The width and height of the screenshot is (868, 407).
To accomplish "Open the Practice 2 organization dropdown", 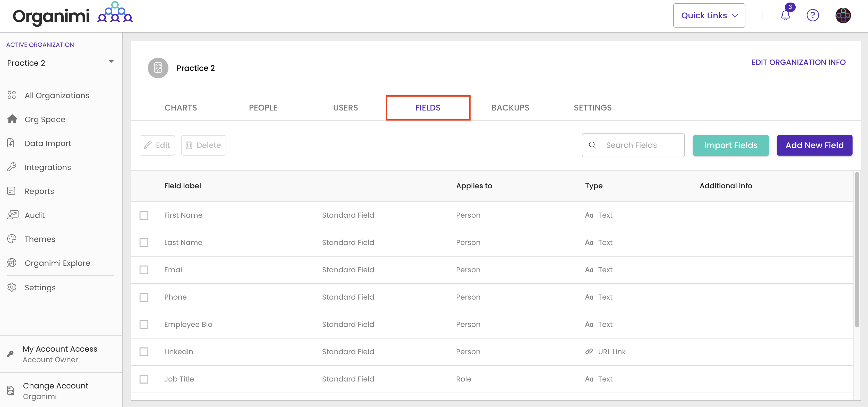I will (61, 63).
